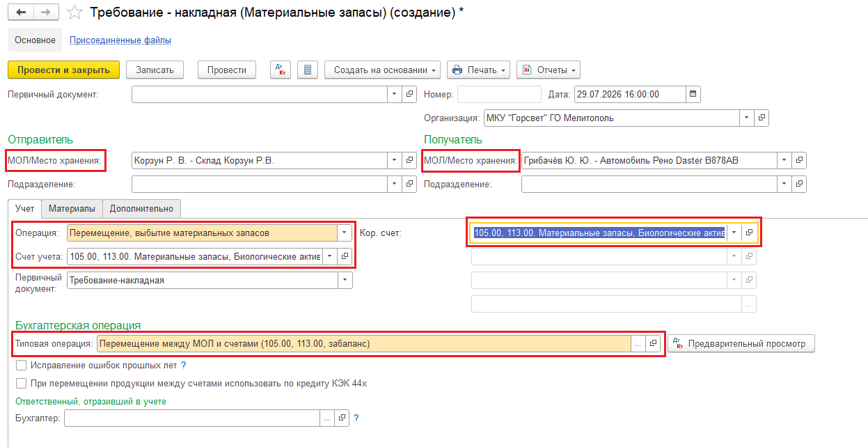Show help question mark next to Бухгалтер
Screen dimensions: 868x447
pyautogui.click(x=356, y=418)
